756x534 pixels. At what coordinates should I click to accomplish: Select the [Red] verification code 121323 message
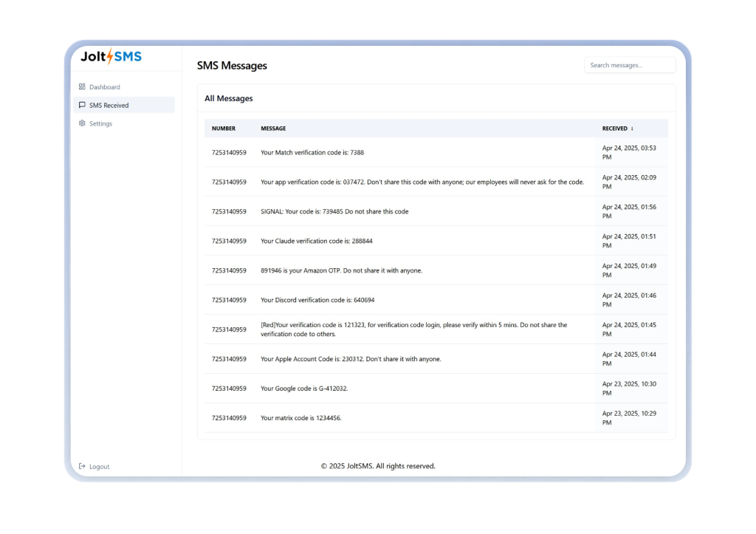[x=414, y=329]
